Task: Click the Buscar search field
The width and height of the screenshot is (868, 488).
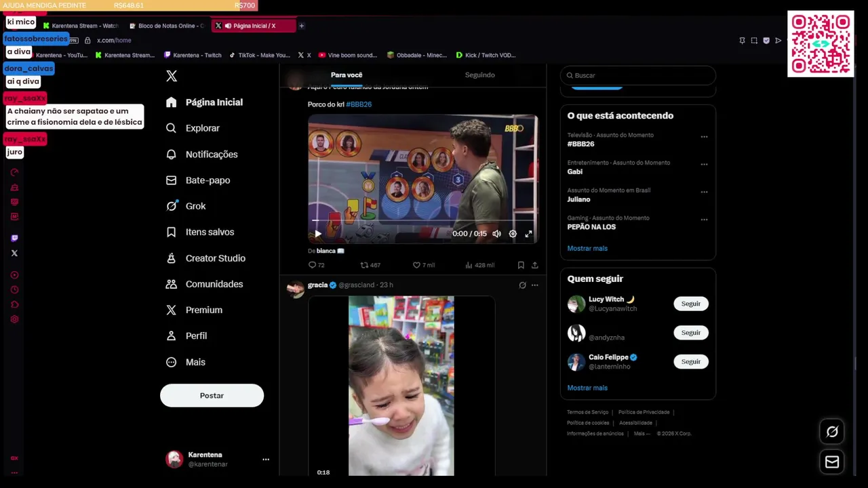Action: click(x=638, y=75)
